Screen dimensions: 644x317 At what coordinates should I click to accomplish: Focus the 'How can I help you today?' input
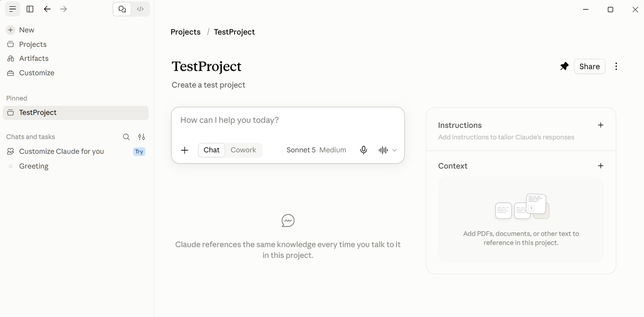point(288,120)
